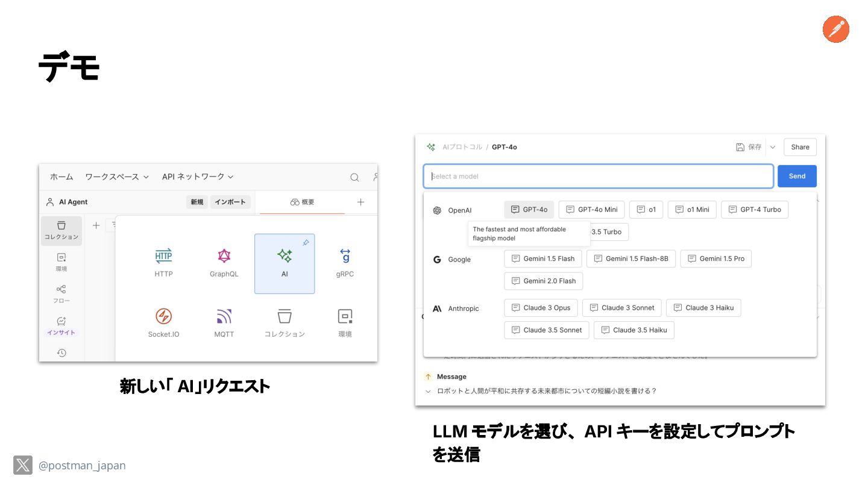Select the Gemini 1.5 Pro model
The height and width of the screenshot is (488, 868).
coord(716,258)
